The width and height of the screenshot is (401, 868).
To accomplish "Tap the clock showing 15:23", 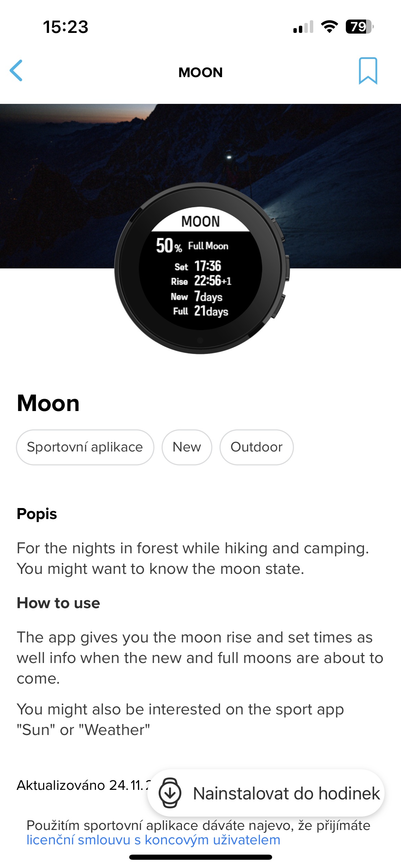I will [65, 27].
